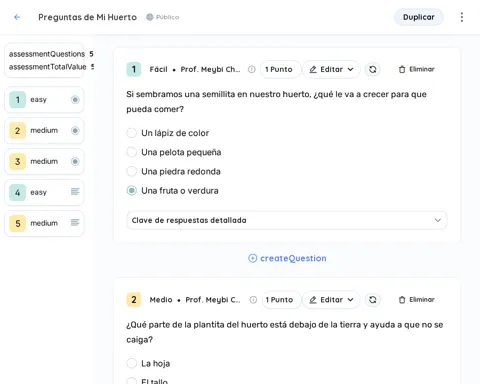Click the 'Fácil' difficulty label in question 1
480x384 pixels.
click(158, 69)
